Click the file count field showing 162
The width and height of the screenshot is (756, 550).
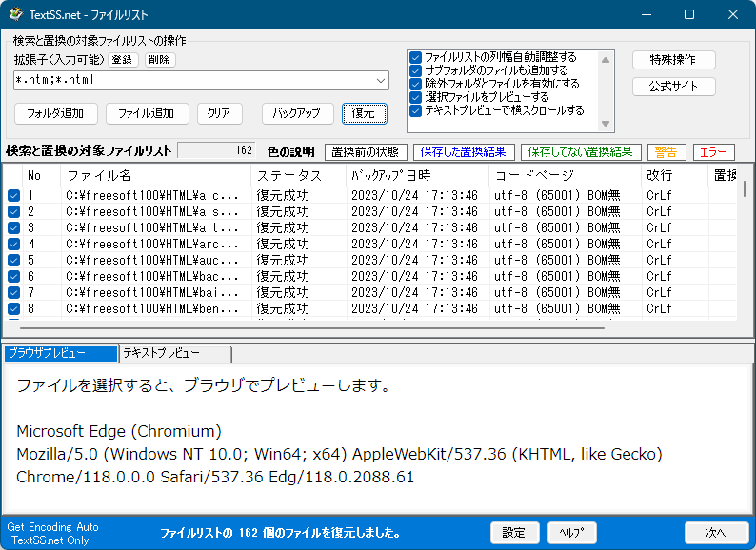coord(216,150)
